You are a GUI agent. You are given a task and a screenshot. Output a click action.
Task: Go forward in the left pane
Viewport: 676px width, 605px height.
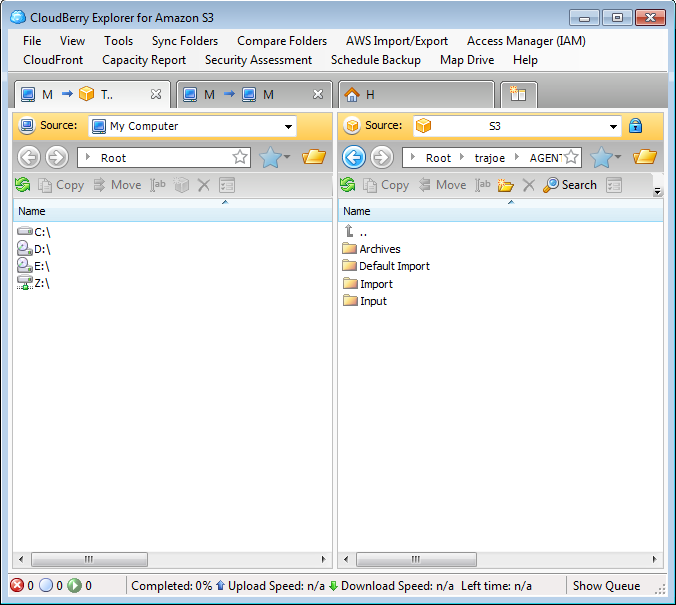coord(57,157)
